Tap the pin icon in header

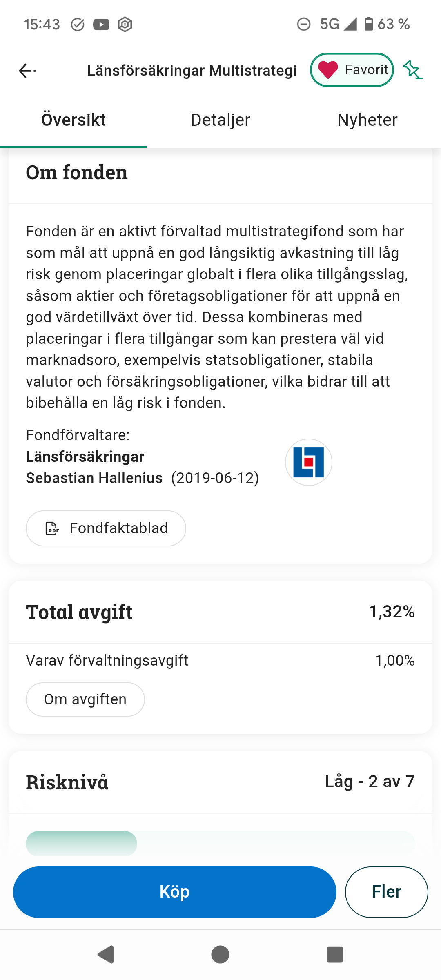click(412, 70)
